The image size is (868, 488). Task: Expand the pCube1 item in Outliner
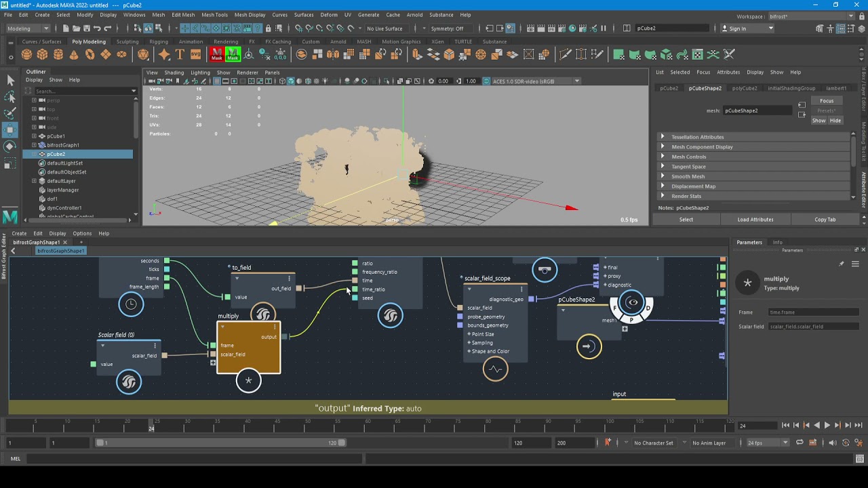[34, 136]
